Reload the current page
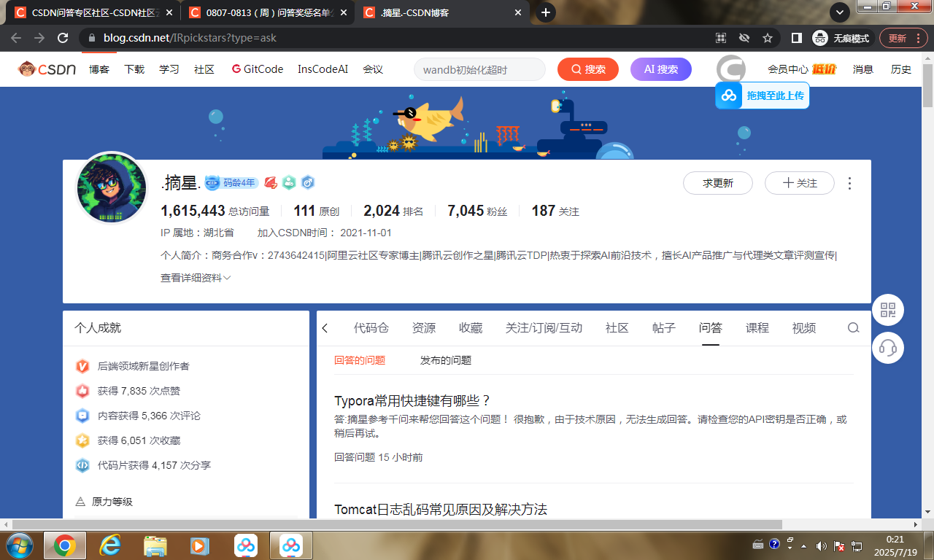Screen dimensions: 934x560 point(63,38)
